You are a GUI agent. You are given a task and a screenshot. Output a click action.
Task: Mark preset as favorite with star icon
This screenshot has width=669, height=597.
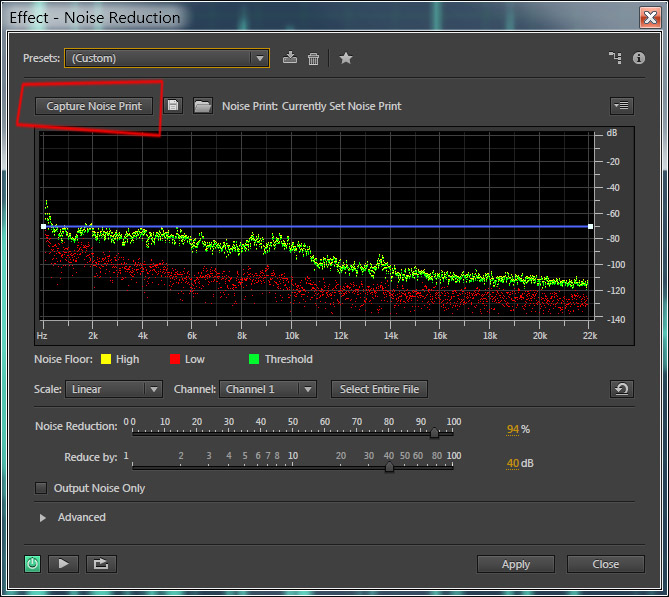tap(346, 58)
